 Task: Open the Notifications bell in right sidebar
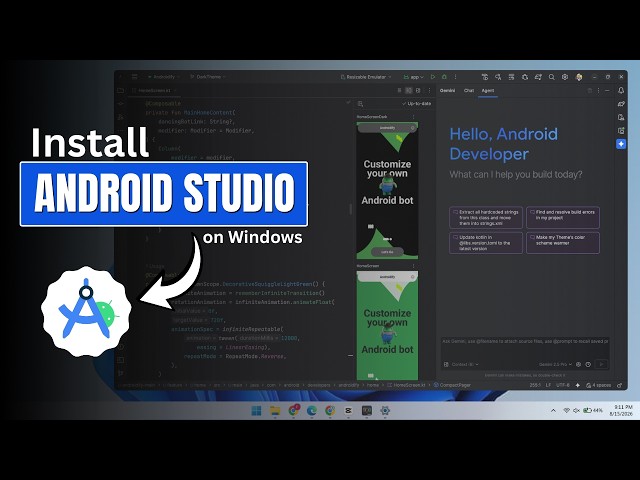[621, 91]
